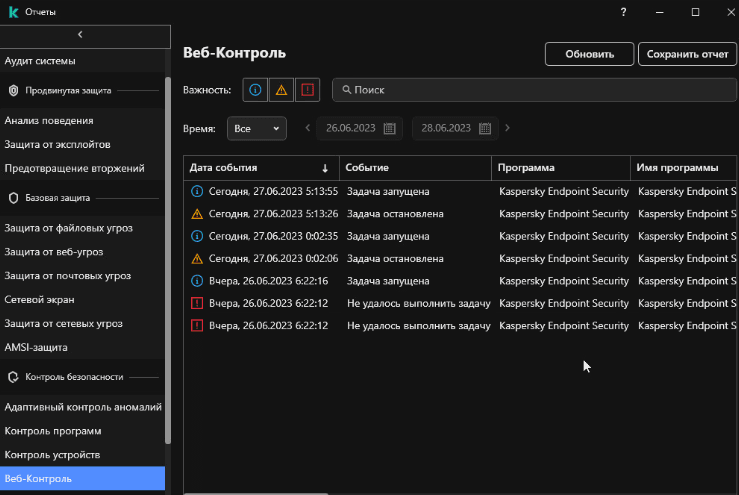This screenshot has height=495, width=739.
Task: Click the icon beside Контроль безопасности
Action: [x=14, y=377]
